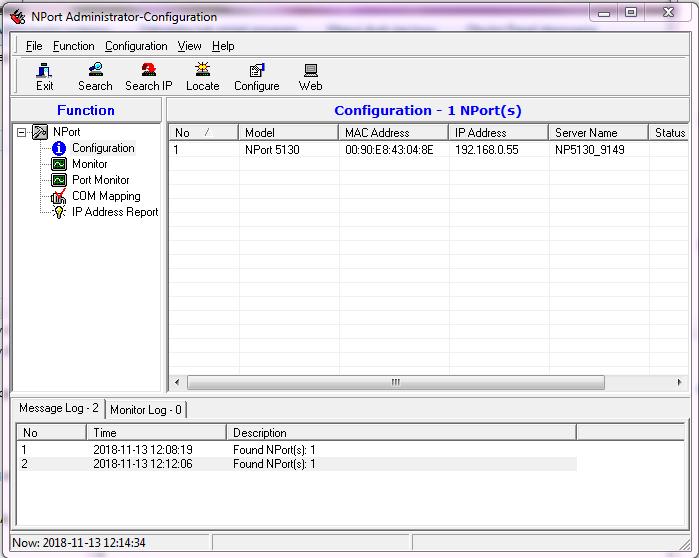Open the Configuration menu
Viewport: 699px width, 558px height.
click(x=136, y=46)
